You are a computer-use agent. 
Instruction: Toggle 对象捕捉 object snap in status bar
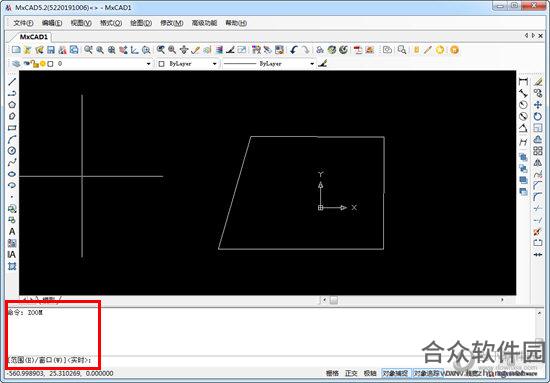[395, 373]
